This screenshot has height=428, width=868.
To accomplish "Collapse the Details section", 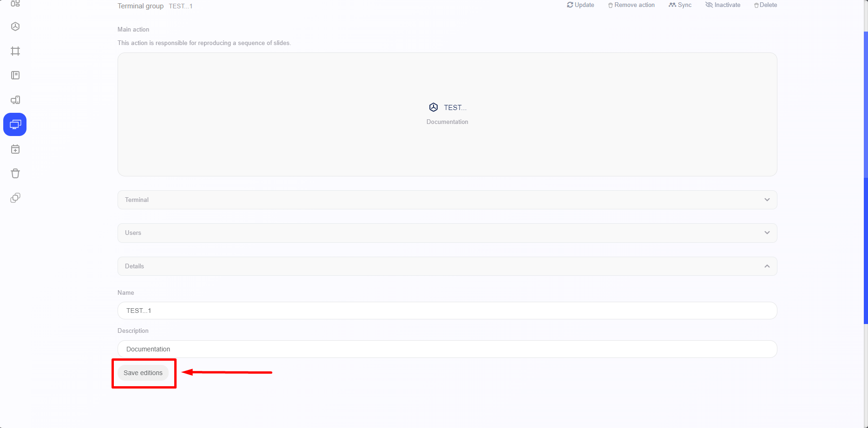I will 767,266.
